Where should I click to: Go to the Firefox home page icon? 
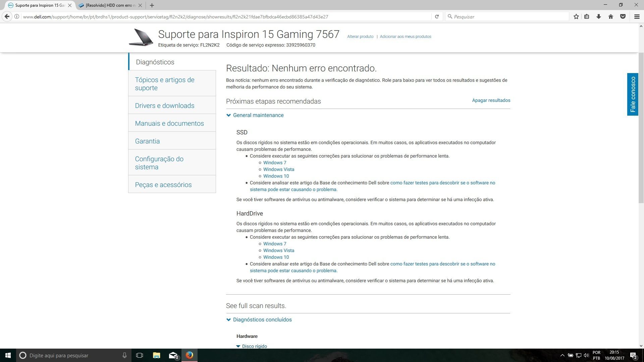611,16
